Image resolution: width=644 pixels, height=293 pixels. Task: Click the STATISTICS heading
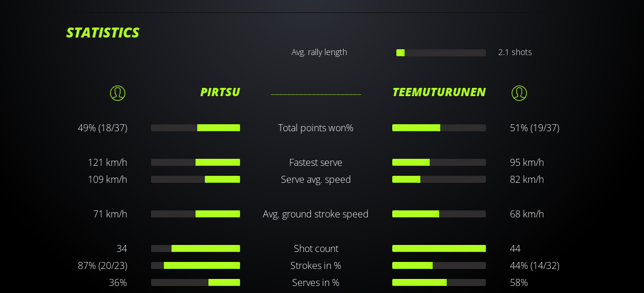pyautogui.click(x=102, y=33)
